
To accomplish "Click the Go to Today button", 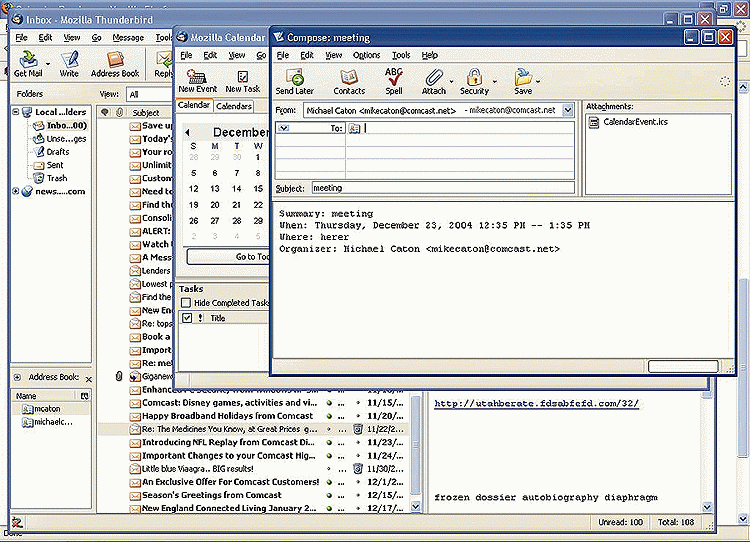I will (229, 257).
